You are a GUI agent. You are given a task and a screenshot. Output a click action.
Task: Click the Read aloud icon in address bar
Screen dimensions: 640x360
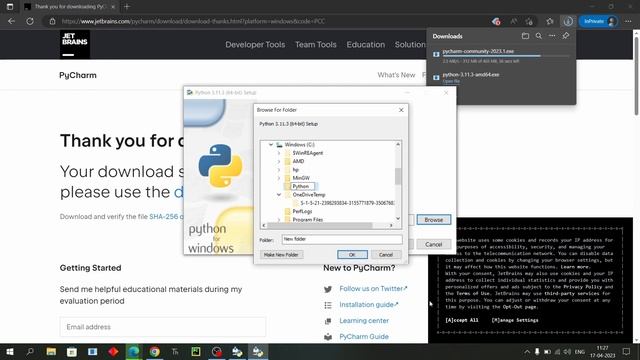point(513,21)
